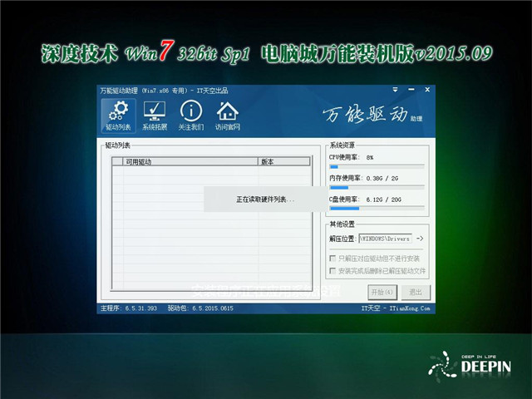Click the 开始 (4) button
This screenshot has height=399, width=532.
(x=382, y=292)
